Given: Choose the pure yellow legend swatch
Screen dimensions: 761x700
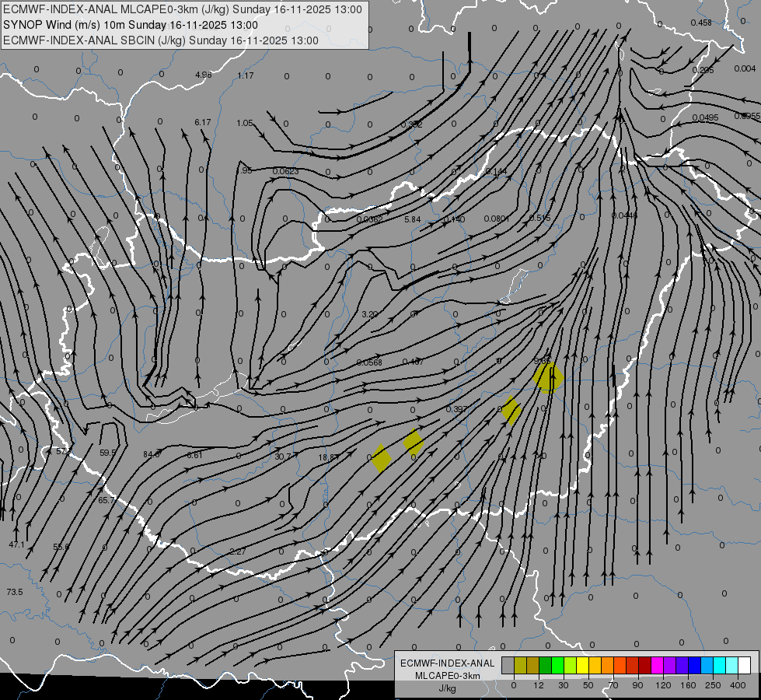Looking at the screenshot, I should 582,665.
